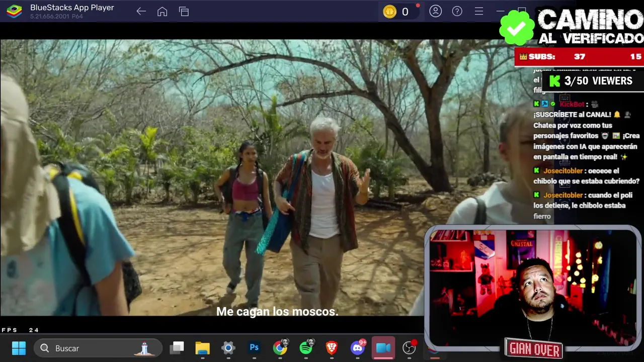Show recent apps in BlueStacks
This screenshot has height=362, width=644.
[x=184, y=11]
